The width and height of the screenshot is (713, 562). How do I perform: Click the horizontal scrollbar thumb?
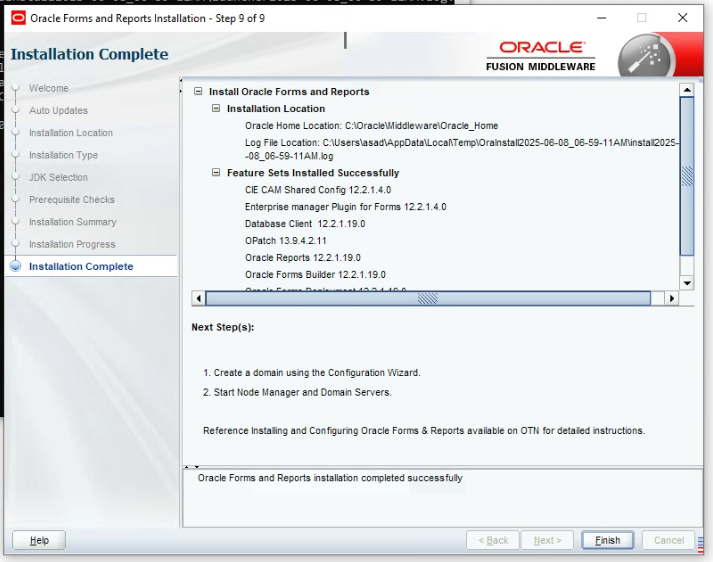pos(428,298)
